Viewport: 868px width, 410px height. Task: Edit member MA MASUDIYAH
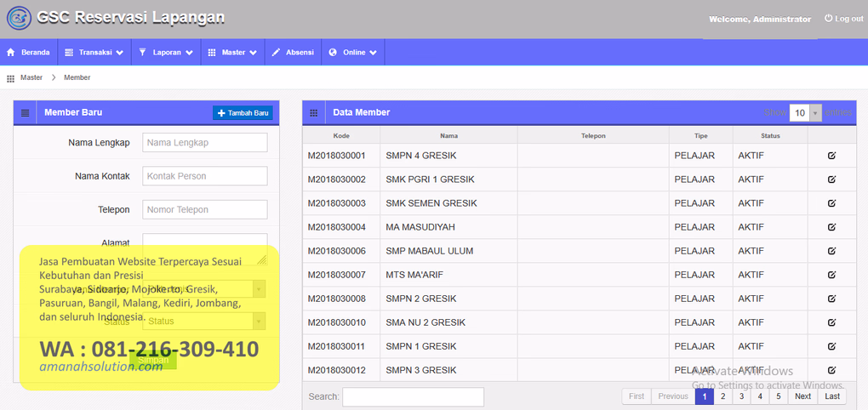pos(831,227)
